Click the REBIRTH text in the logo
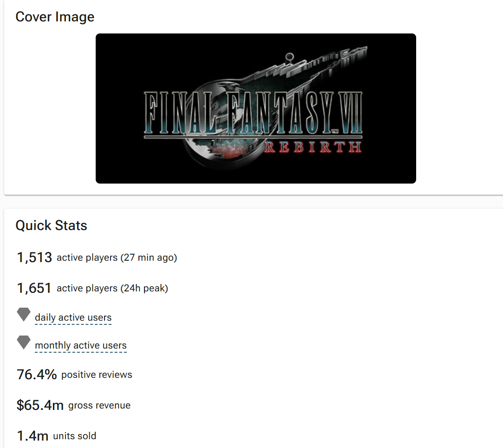 click(313, 147)
